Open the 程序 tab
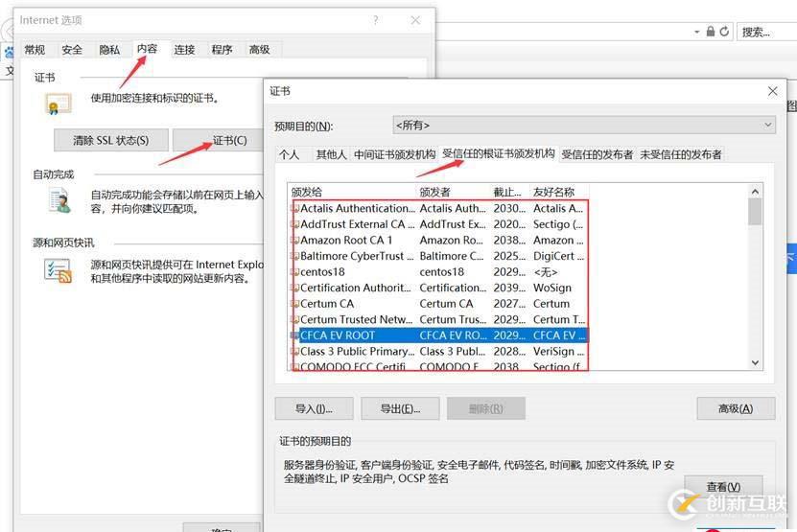 [x=222, y=50]
